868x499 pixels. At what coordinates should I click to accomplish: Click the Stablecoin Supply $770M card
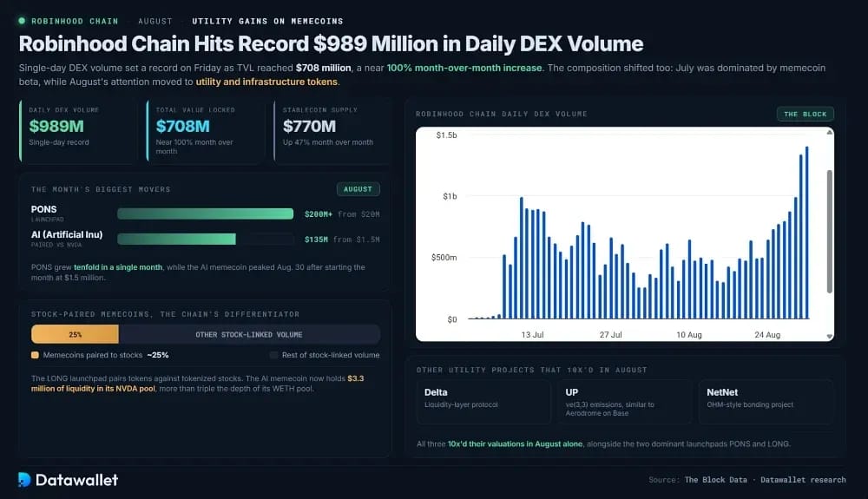[x=332, y=131]
